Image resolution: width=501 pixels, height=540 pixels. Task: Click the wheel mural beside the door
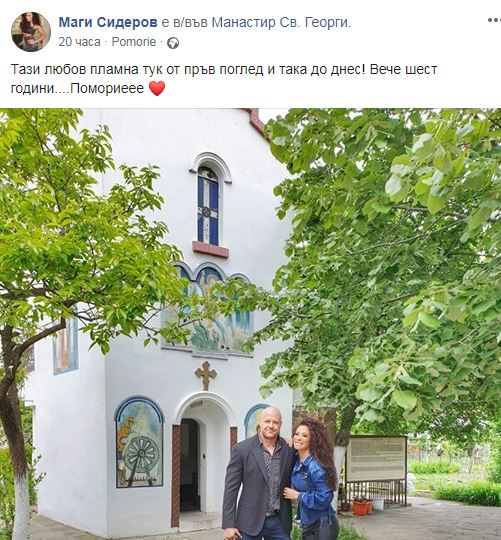point(139,443)
